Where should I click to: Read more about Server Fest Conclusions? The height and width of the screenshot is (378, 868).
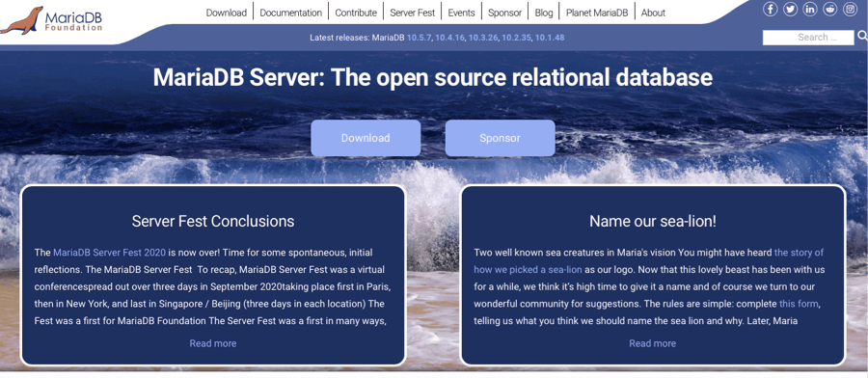[213, 343]
